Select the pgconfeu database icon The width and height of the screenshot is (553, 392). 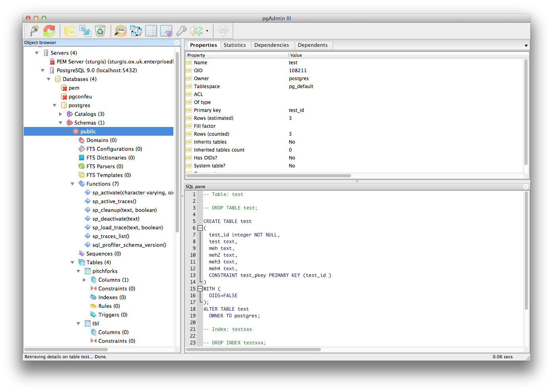point(64,96)
